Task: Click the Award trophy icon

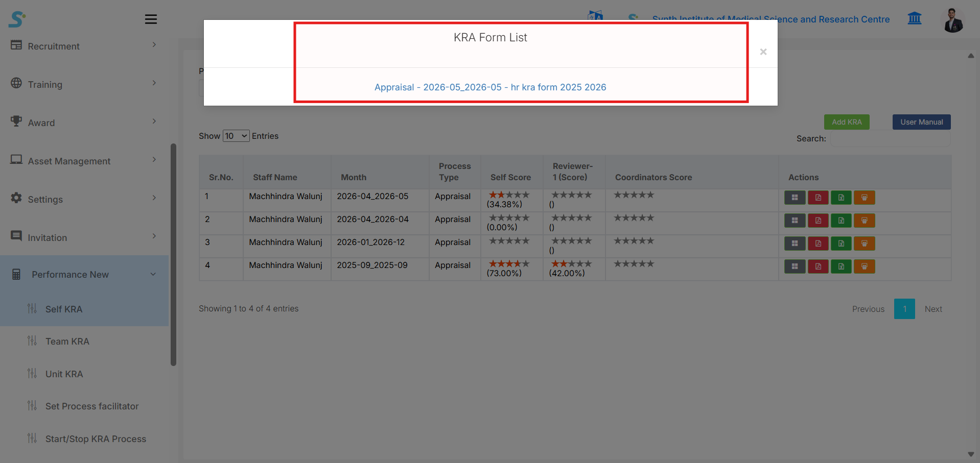Action: (x=16, y=121)
